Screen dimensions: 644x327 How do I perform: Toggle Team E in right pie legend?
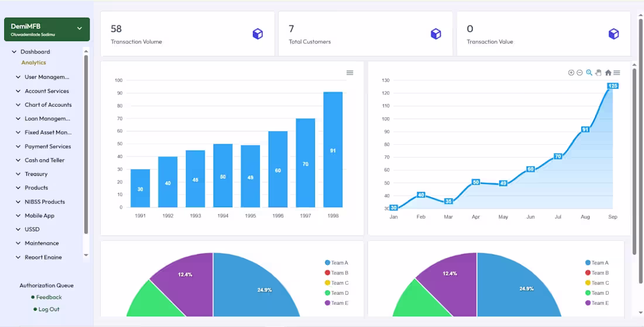pyautogui.click(x=597, y=303)
